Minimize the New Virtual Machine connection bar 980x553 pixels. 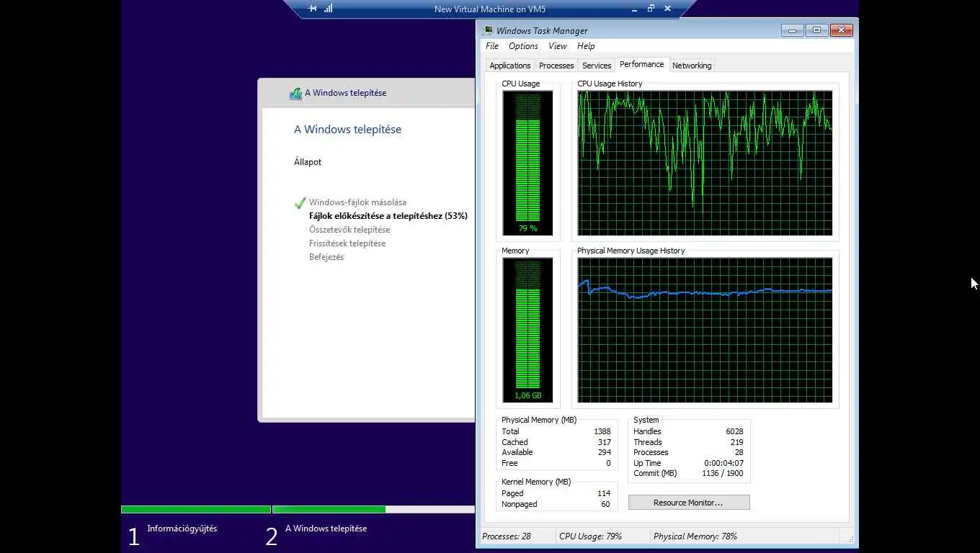pos(634,9)
